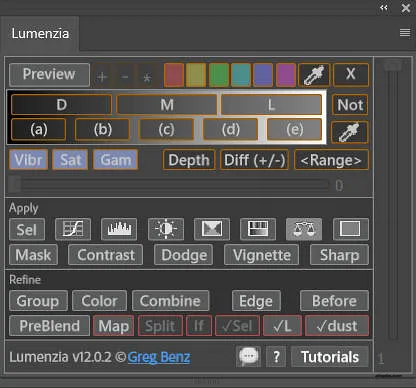This screenshot has width=416, height=388.
Task: Apply solid color fill rectangle icon
Action: pos(351,229)
